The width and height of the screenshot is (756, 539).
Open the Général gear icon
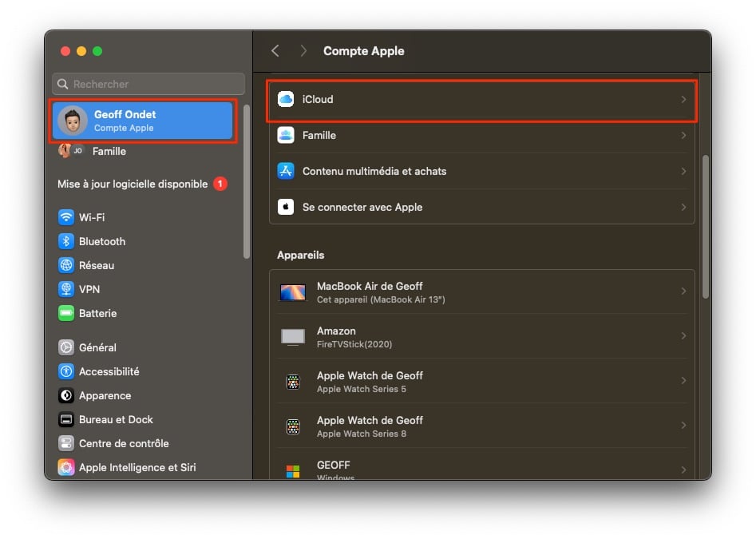[x=66, y=347]
